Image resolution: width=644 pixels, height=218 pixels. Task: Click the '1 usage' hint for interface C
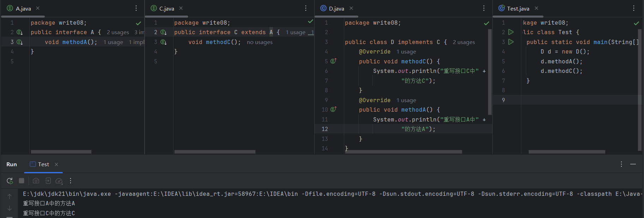coord(296,32)
